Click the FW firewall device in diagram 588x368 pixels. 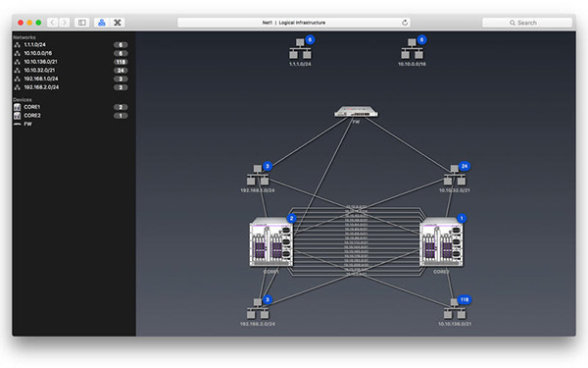point(357,112)
